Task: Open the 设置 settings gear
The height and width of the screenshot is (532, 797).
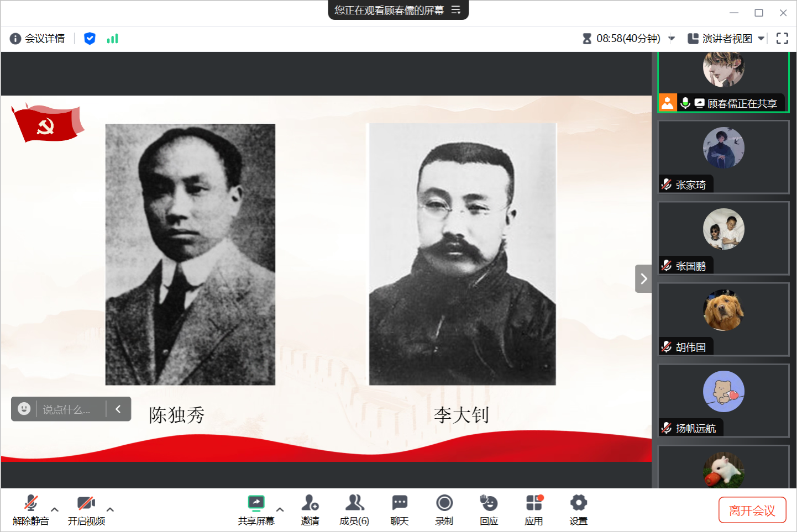Action: 578,509
